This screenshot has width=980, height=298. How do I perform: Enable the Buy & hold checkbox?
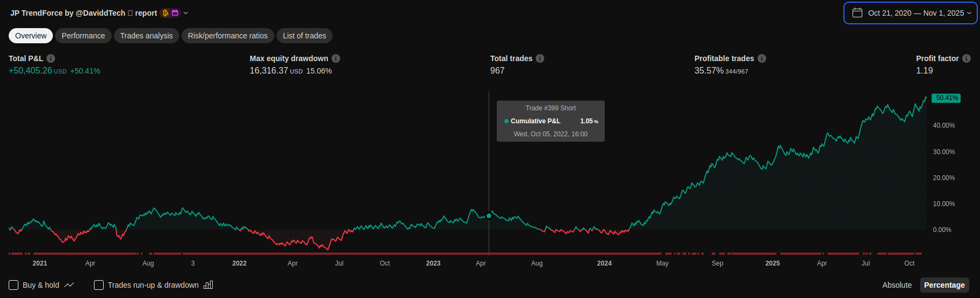tap(13, 285)
